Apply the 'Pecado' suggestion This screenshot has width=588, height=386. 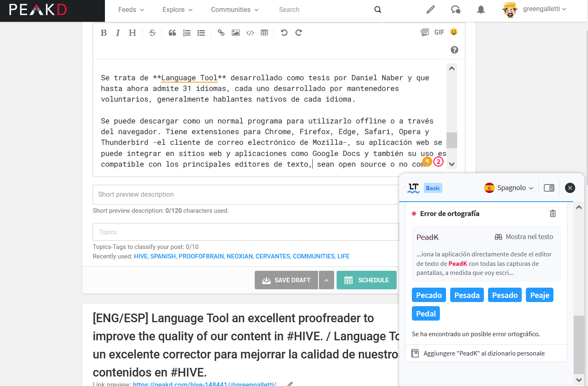[x=429, y=295]
